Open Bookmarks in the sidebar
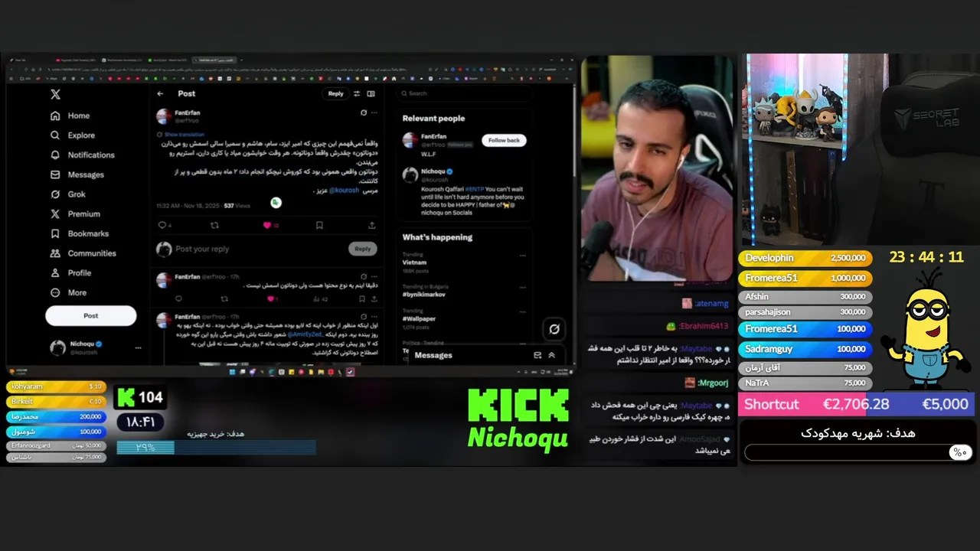This screenshot has width=980, height=551. coord(80,233)
